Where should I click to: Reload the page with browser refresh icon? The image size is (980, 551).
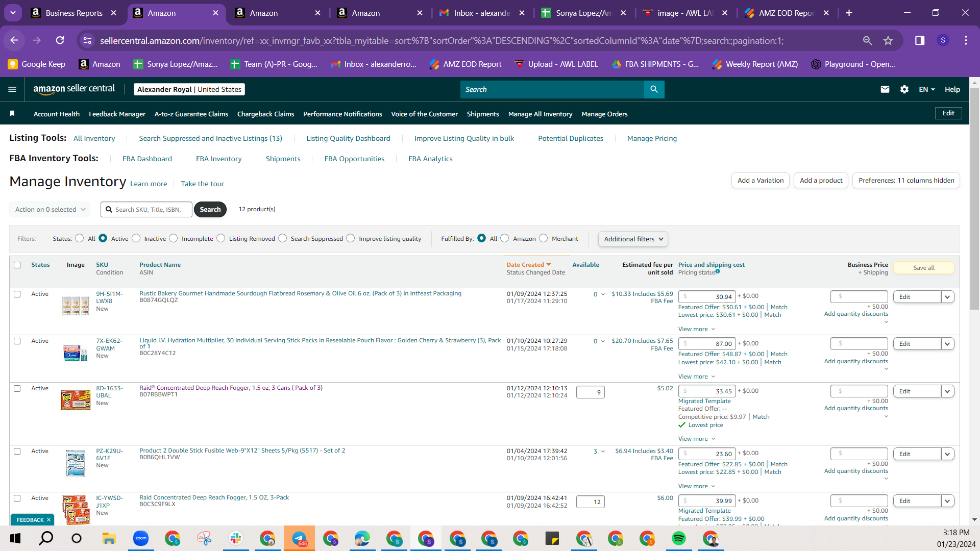60,40
